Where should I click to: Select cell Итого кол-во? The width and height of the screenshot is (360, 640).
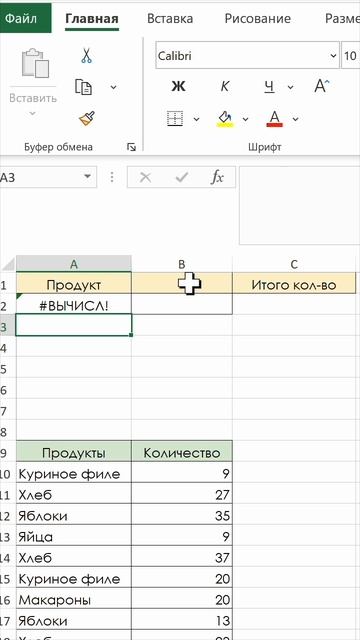pos(294,283)
